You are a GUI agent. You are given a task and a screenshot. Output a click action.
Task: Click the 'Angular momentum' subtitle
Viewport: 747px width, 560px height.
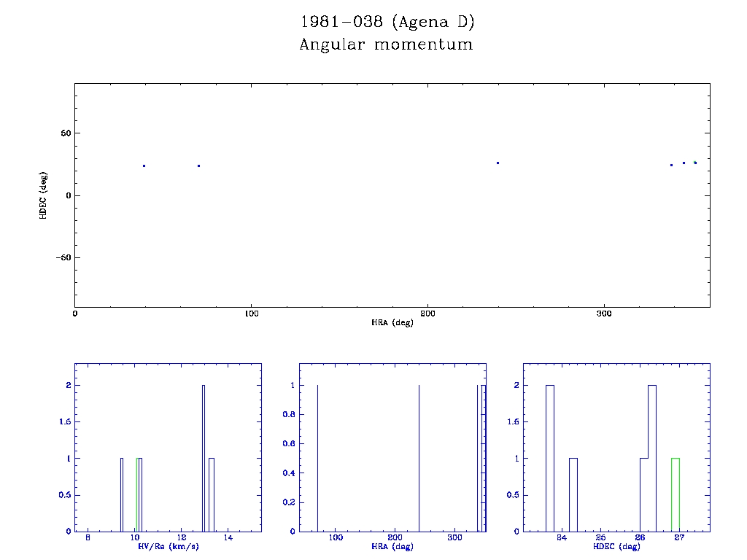(x=386, y=44)
